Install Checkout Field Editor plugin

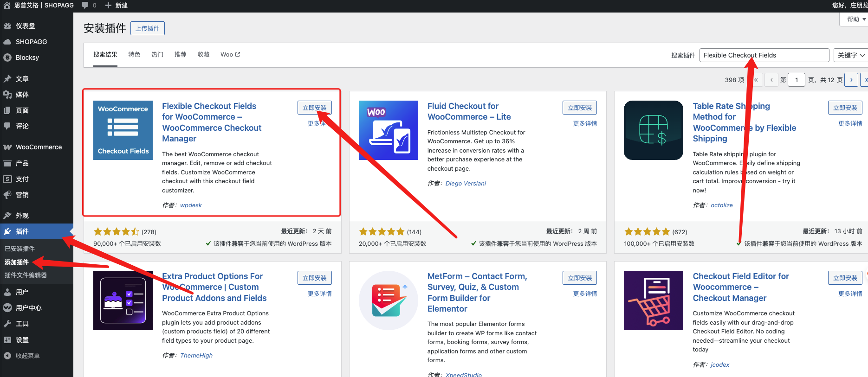coord(845,278)
